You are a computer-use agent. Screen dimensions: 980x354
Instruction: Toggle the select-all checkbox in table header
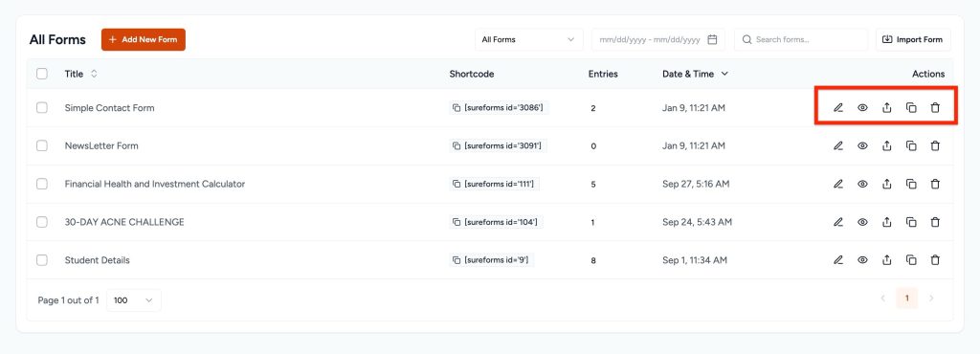[x=42, y=74]
